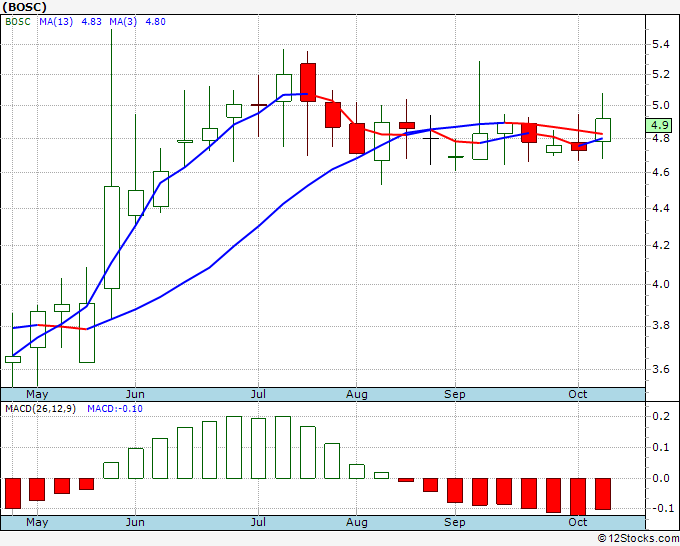Click the 5.4 price axis label
The width and height of the screenshot is (680, 546).
660,44
